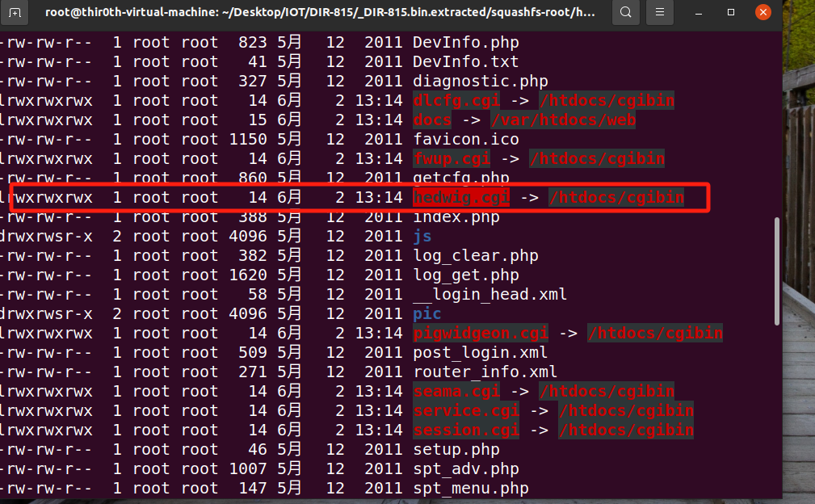Click the 1620 size of log_get.php
This screenshot has height=504, width=815.
click(248, 275)
